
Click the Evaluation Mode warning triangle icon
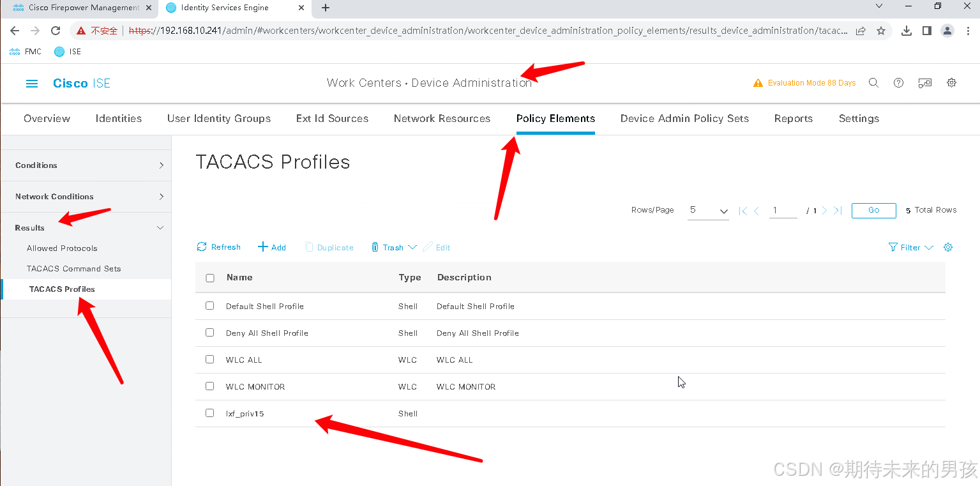[x=758, y=83]
